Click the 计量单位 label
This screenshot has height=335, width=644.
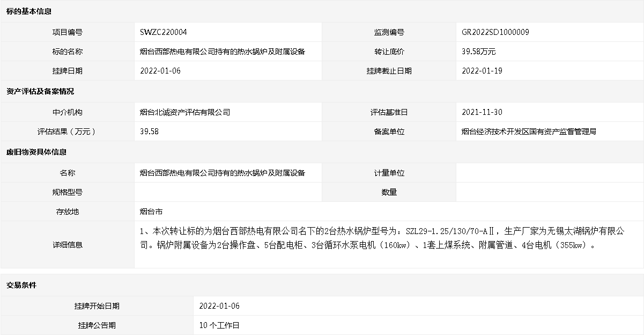[389, 173]
